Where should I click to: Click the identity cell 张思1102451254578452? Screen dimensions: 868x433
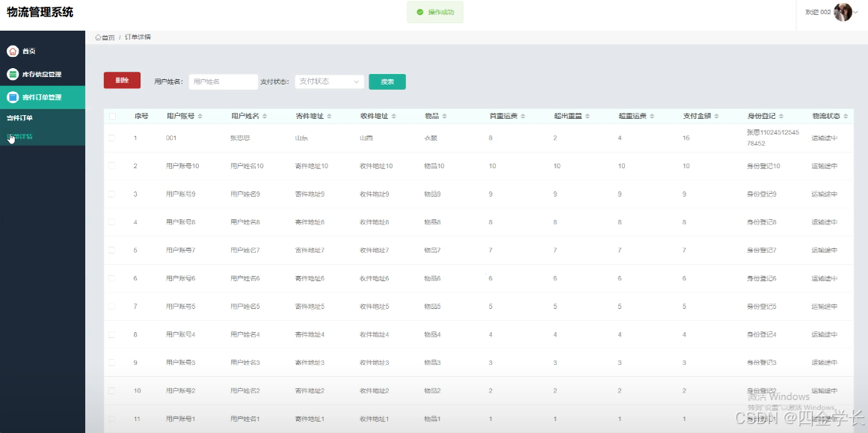pos(773,138)
